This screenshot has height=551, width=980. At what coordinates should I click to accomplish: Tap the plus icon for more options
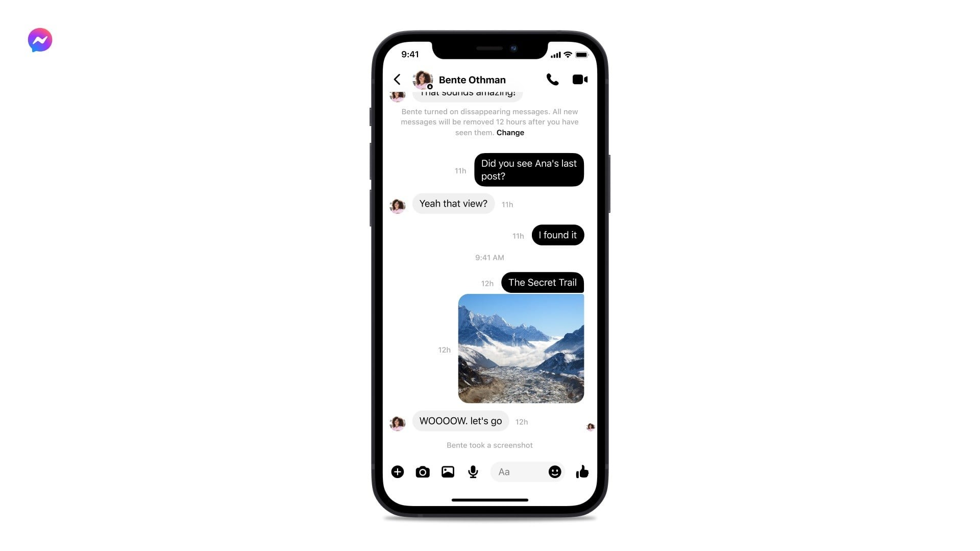[398, 471]
